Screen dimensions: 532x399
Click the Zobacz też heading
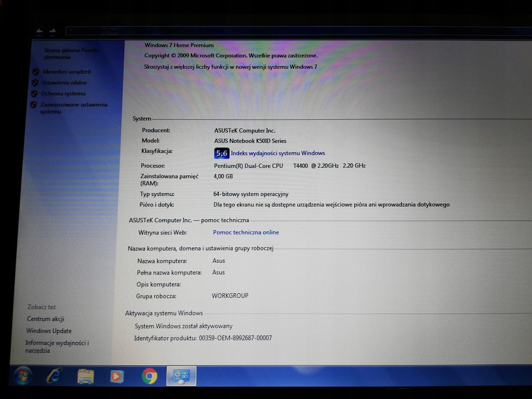42,307
